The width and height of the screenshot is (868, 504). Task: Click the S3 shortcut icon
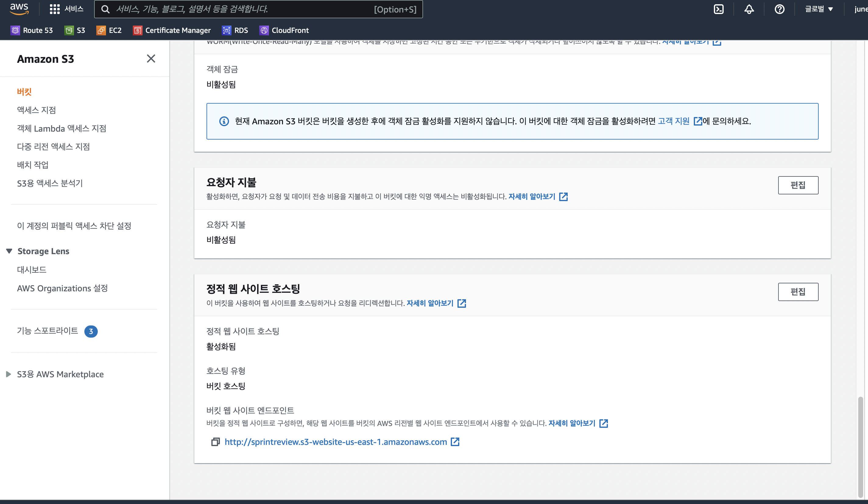click(69, 30)
